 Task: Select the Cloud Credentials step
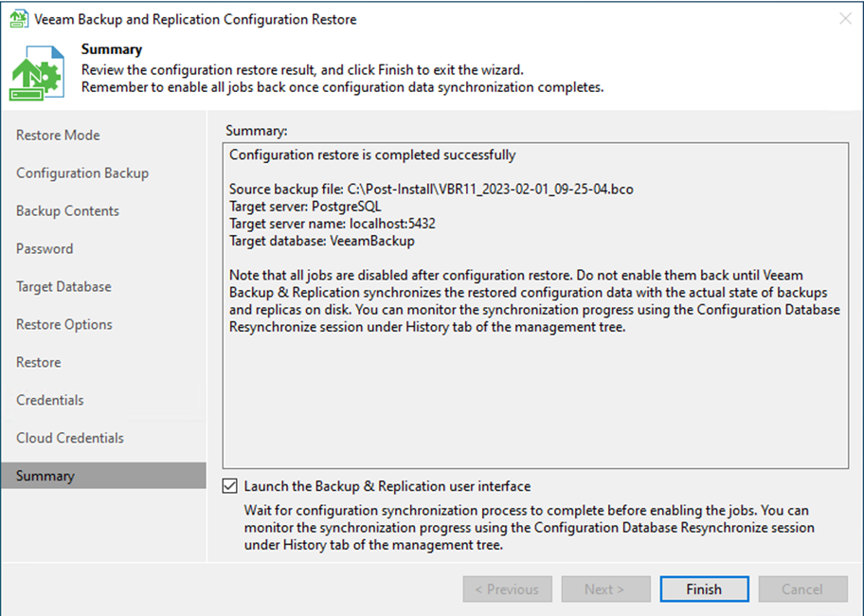coord(70,438)
